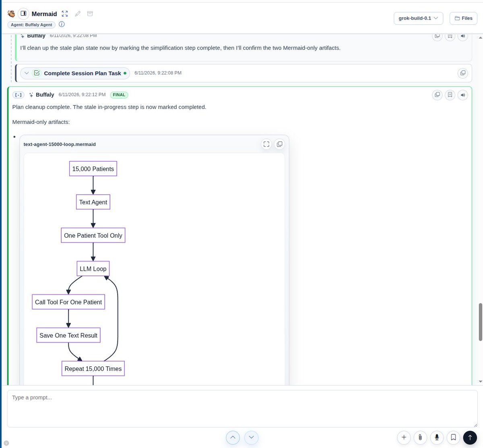Click the 9:22:08 PM plan task timestamp
Viewport: 483px width, 448px height.
158,73
